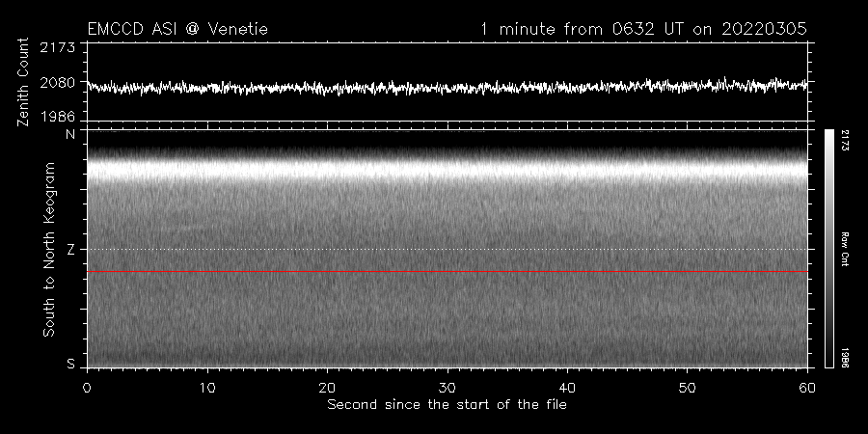Click the 2080 tick label on Zenith Count axis
Screen dimensions: 868x434
pos(57,83)
